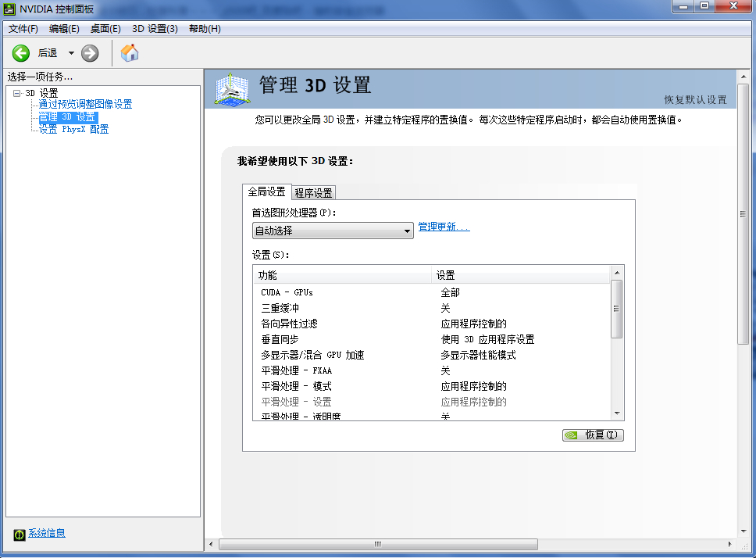Minimize the NVIDIA control panel window
756x558 pixels.
[683, 6]
